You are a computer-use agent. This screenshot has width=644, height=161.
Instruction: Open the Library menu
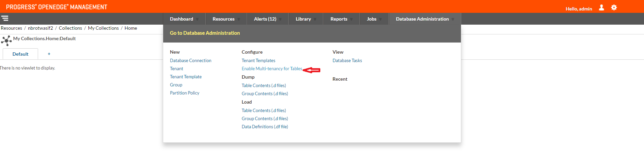pyautogui.click(x=303, y=19)
